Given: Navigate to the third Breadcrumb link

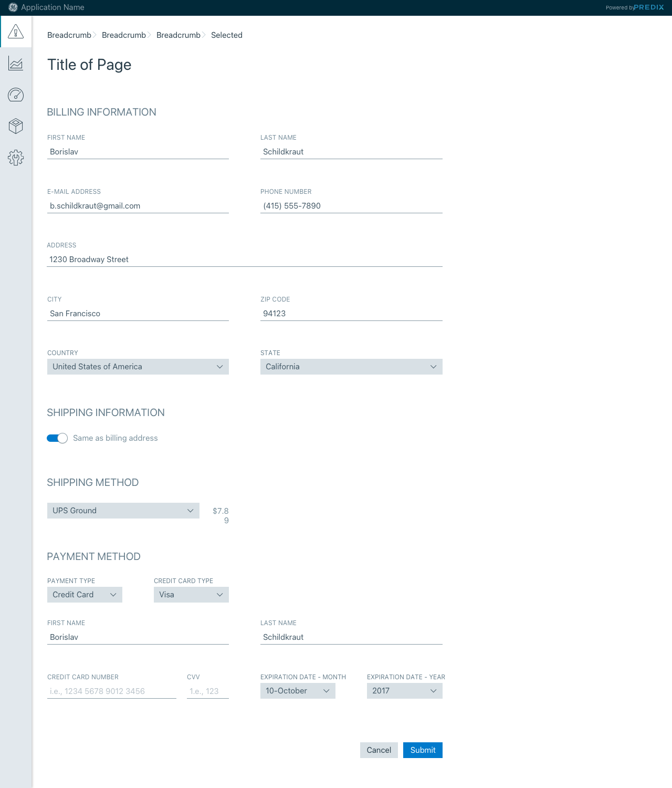Looking at the screenshot, I should (x=178, y=35).
